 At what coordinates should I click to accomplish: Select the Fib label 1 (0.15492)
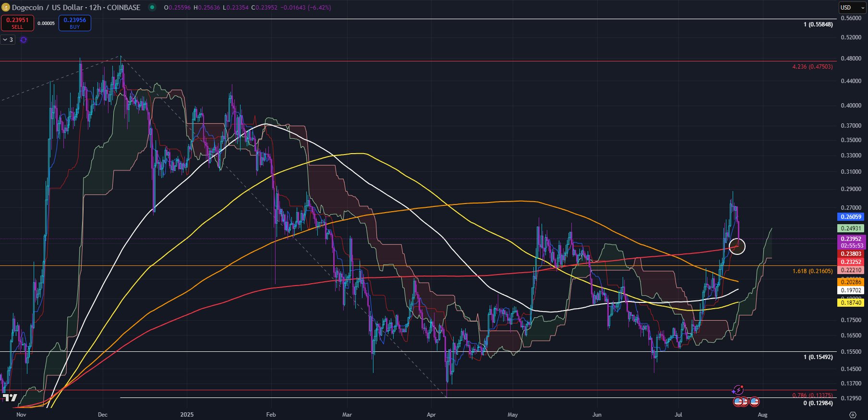pyautogui.click(x=818, y=357)
